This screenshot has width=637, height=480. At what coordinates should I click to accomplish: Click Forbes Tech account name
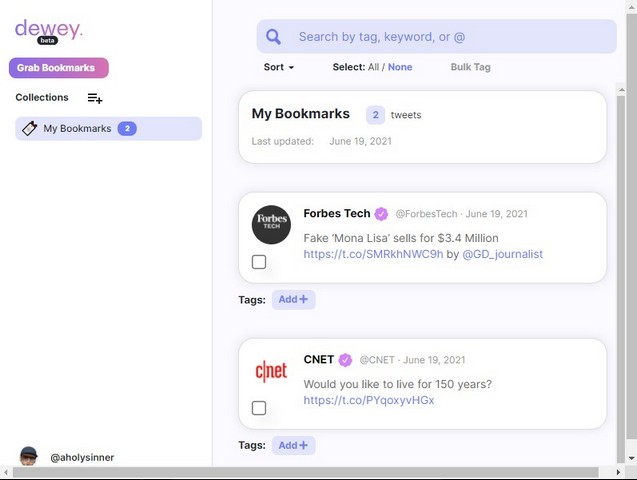337,214
